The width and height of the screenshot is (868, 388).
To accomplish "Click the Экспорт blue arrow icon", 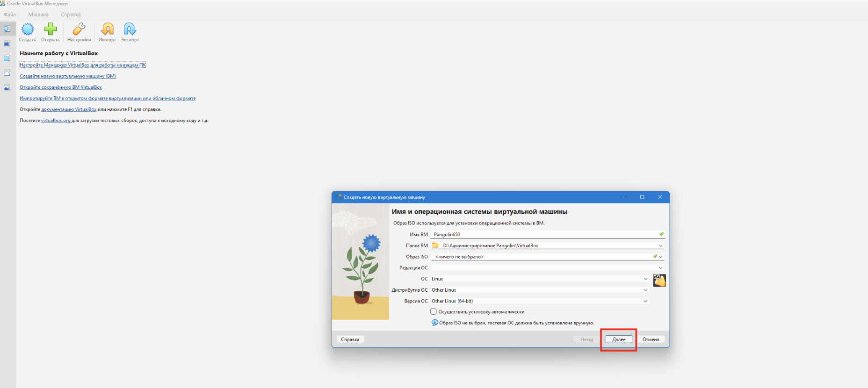I will click(130, 29).
